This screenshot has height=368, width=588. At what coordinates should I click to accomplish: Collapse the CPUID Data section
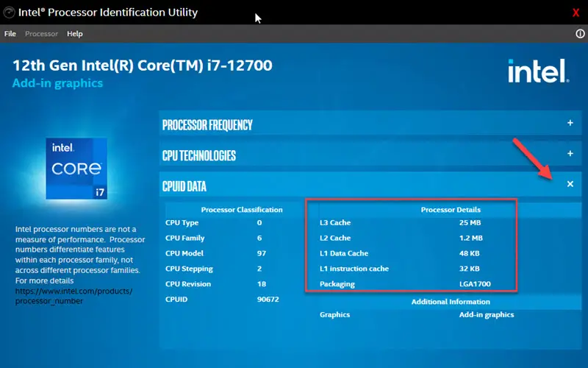(570, 184)
